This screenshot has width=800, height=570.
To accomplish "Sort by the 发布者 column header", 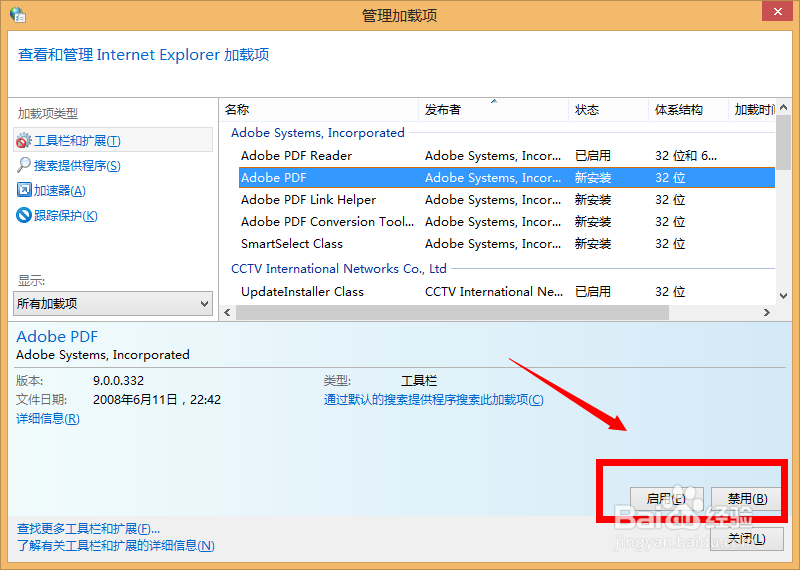I will (493, 110).
